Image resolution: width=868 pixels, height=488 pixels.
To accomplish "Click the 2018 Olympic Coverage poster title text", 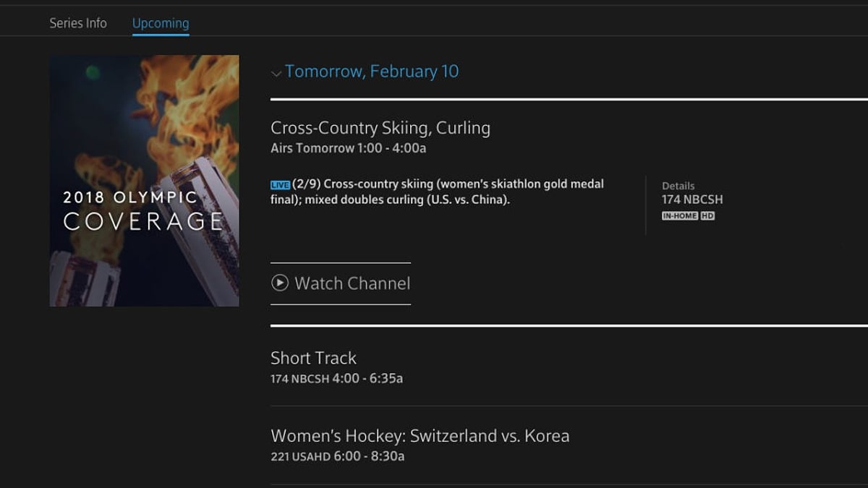I will (143, 210).
